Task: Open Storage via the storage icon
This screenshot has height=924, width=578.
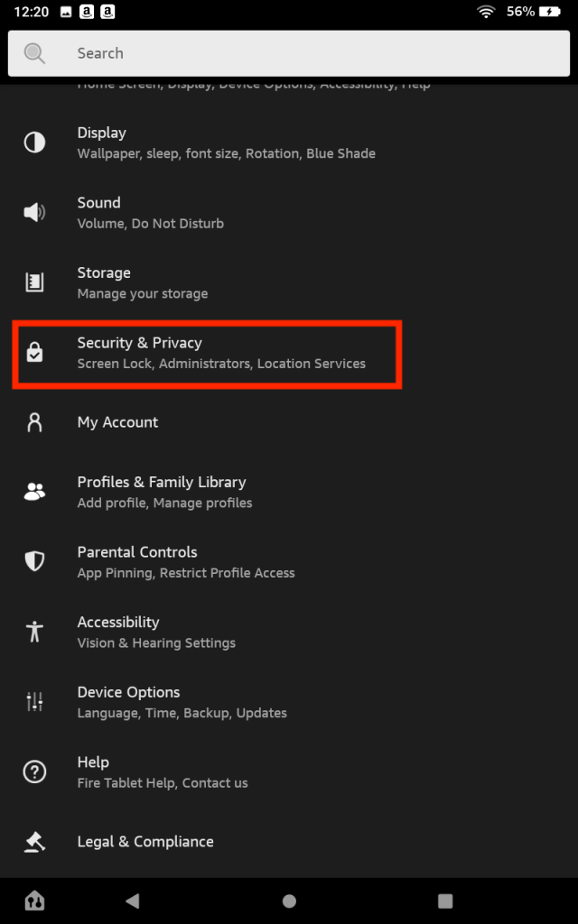Action: coord(34,282)
